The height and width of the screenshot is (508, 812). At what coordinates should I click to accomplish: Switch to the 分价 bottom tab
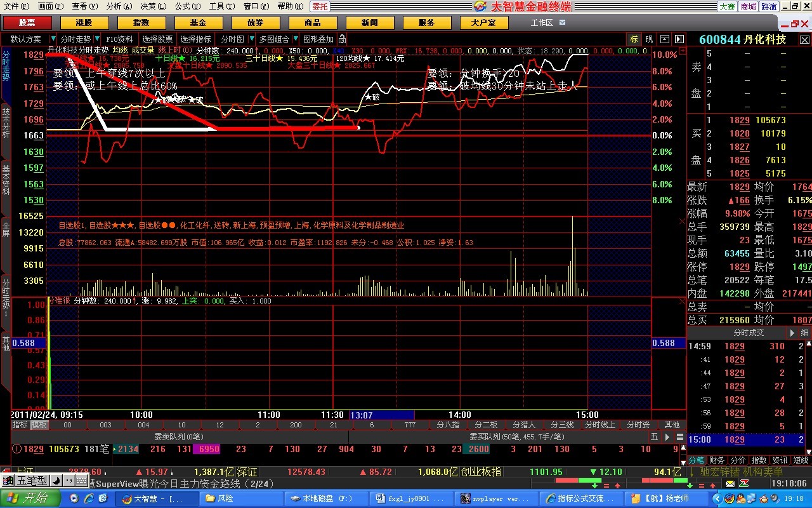click(x=738, y=460)
